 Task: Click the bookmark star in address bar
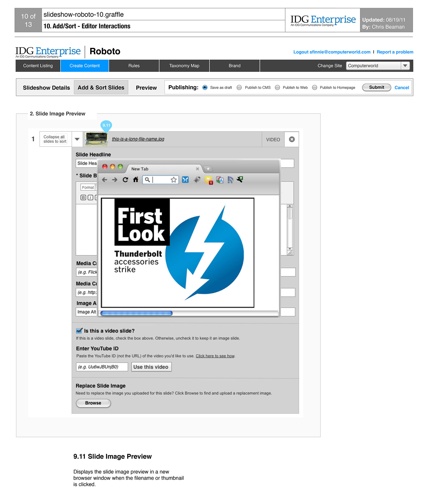pyautogui.click(x=174, y=180)
